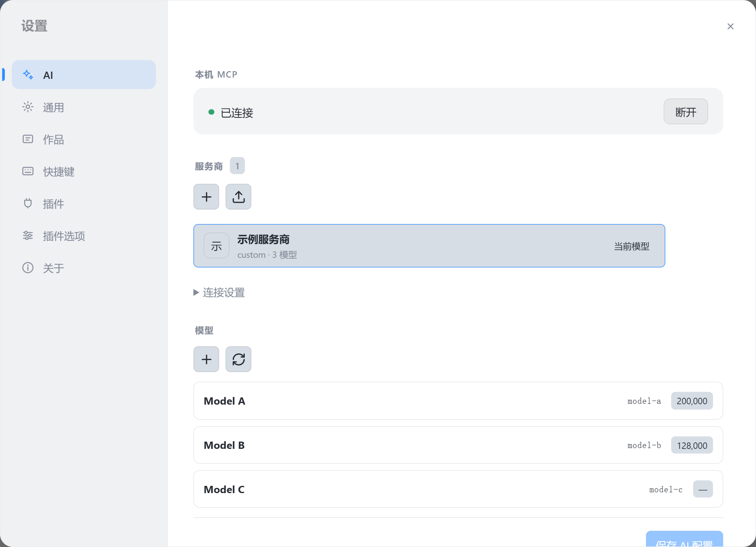
Task: Click the 已连接 status text
Action: (237, 113)
